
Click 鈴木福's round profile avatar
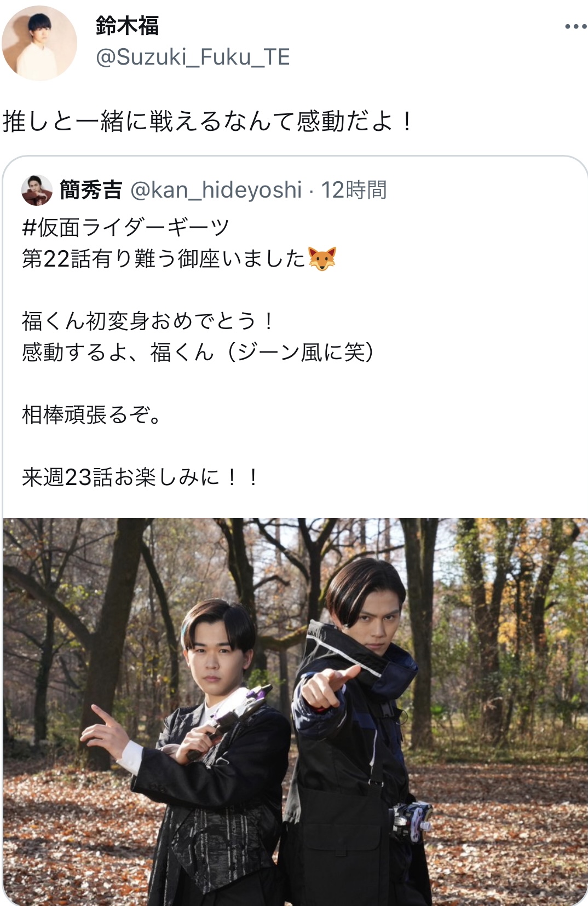39,43
